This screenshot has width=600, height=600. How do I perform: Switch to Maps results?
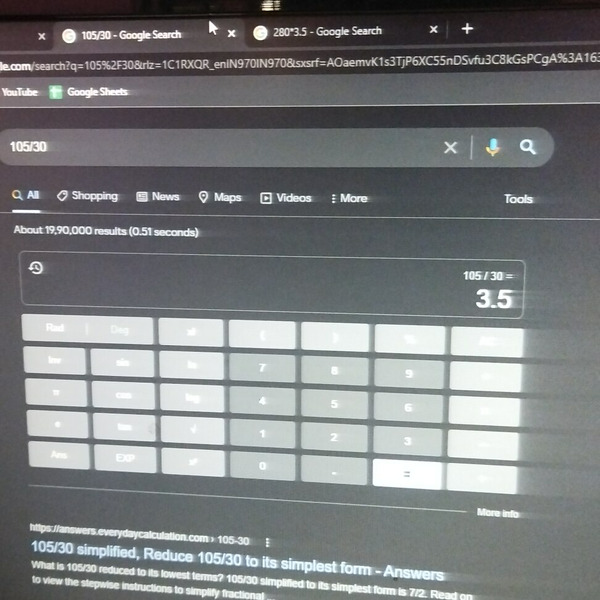click(x=220, y=197)
